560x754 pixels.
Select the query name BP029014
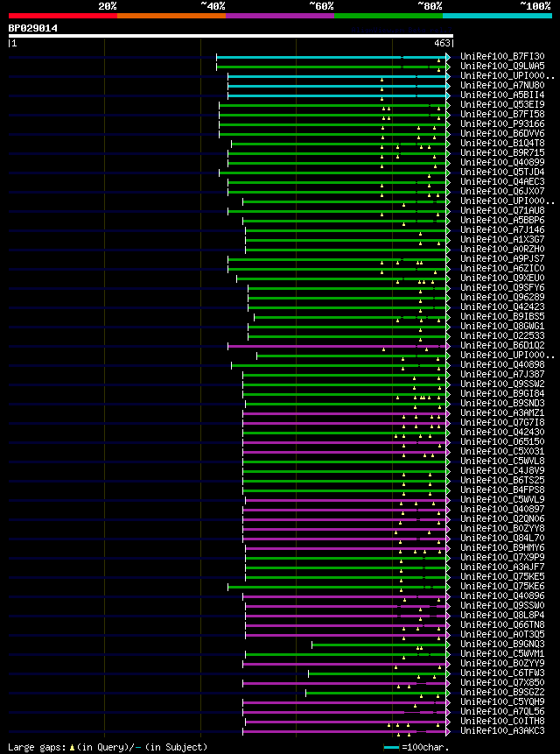[x=33, y=28]
